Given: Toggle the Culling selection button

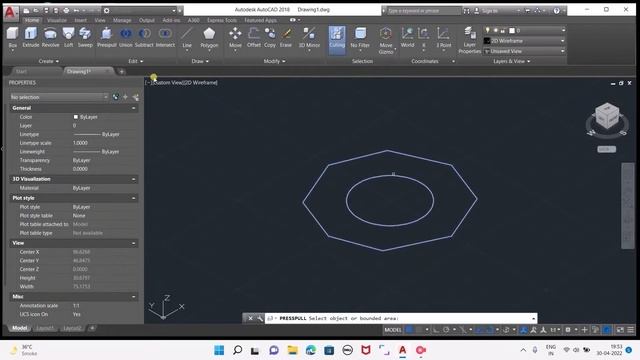Looking at the screenshot, I should tap(337, 40).
